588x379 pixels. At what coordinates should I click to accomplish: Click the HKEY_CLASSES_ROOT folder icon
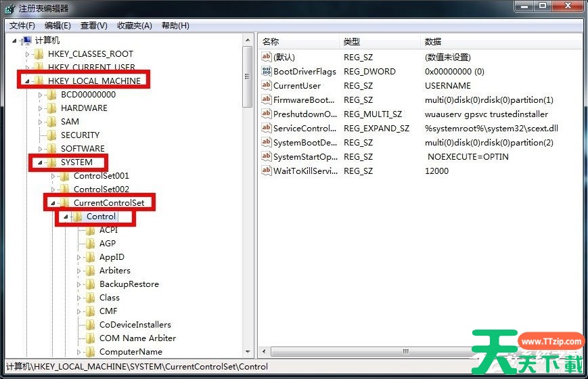[x=39, y=54]
